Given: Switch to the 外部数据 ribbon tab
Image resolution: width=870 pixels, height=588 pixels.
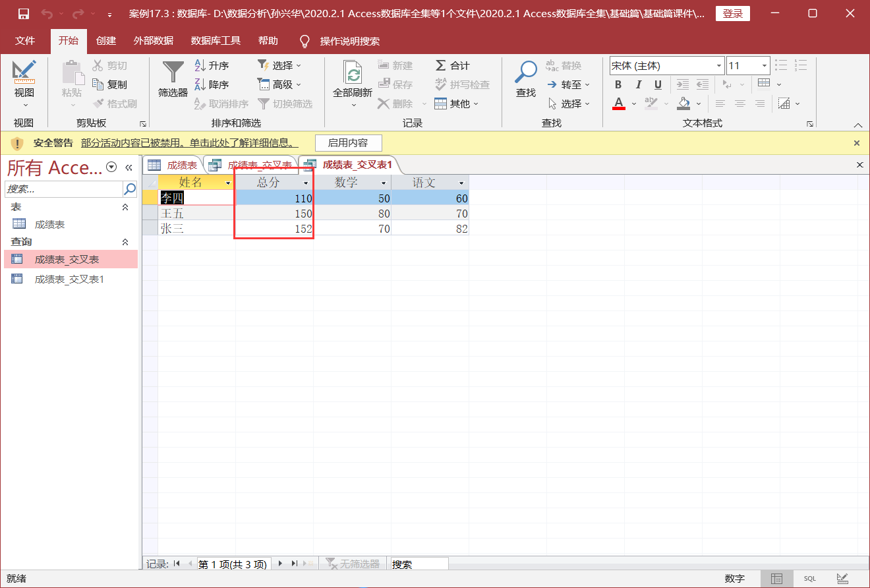Looking at the screenshot, I should (x=154, y=41).
